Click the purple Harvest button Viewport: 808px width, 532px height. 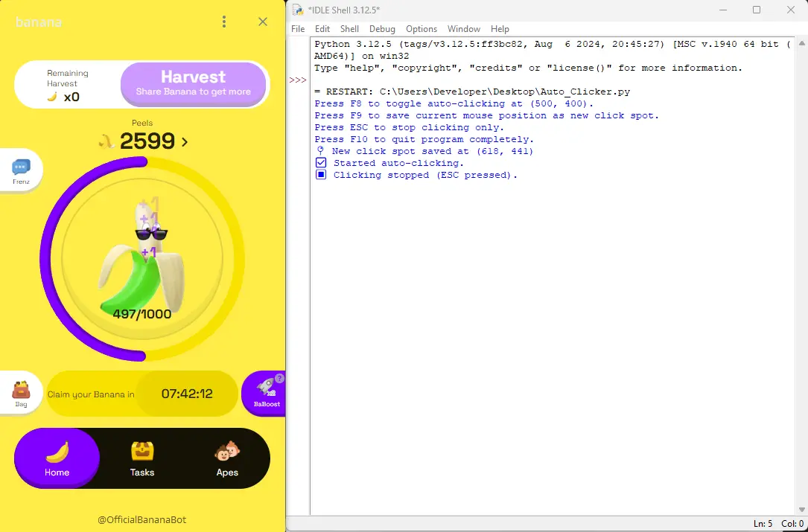click(x=193, y=84)
